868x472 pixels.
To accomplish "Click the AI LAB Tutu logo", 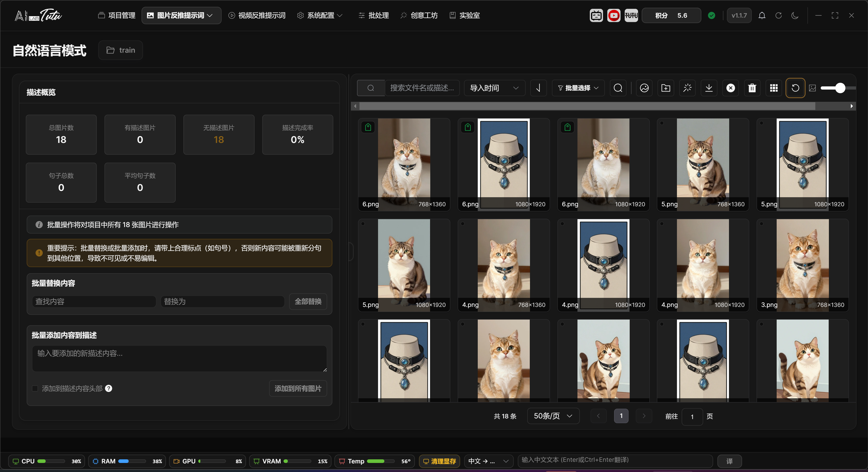I will point(38,16).
